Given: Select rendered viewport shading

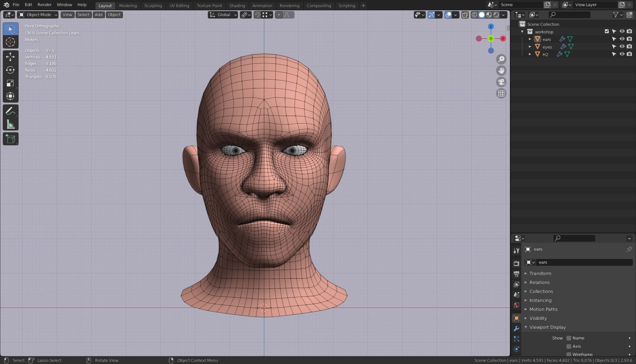Looking at the screenshot, I should (x=496, y=14).
